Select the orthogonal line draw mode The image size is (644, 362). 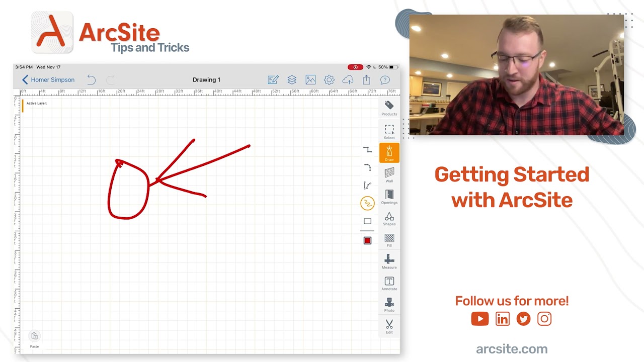tap(367, 149)
